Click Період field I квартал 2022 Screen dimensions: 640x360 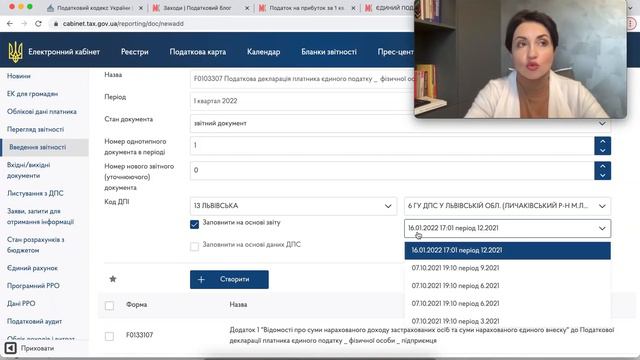[302, 101]
